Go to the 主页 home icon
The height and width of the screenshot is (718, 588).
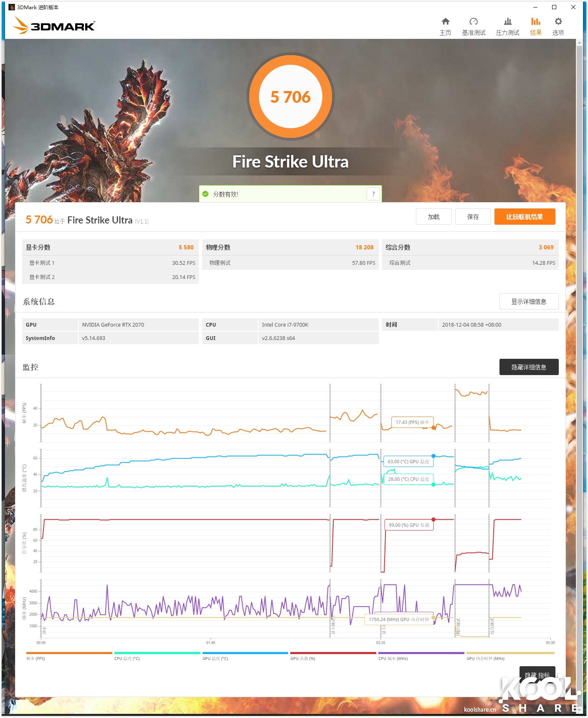coord(445,22)
